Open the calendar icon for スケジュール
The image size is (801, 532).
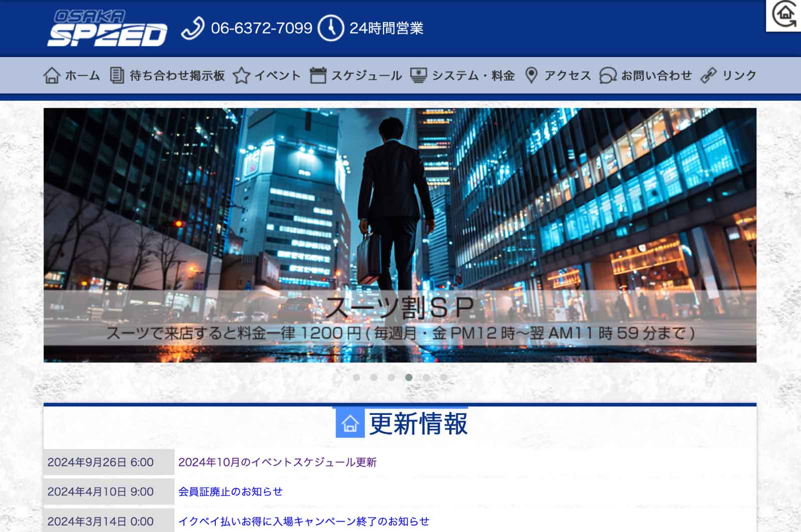318,75
